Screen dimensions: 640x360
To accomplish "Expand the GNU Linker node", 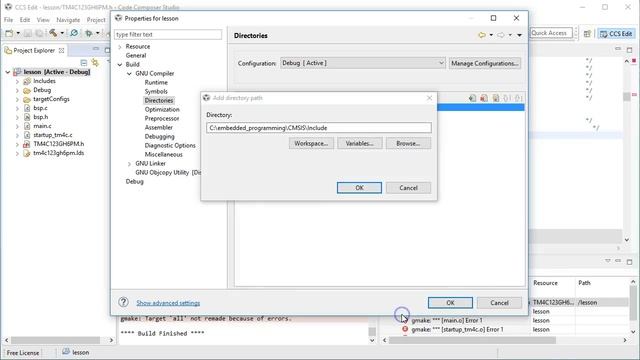I will (x=129, y=164).
